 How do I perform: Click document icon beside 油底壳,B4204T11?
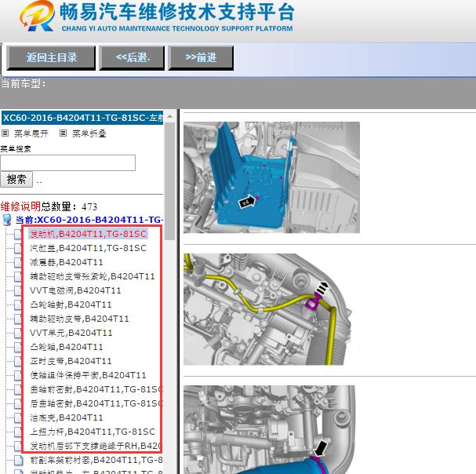point(18,417)
